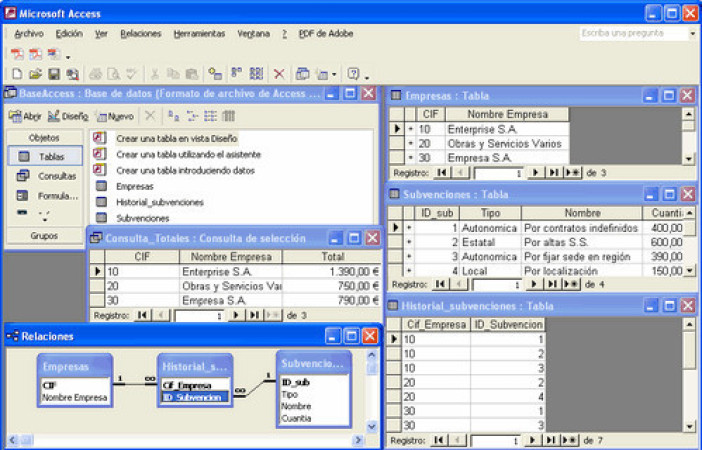
Task: Select Consultas in the Objetos panel
Action: point(45,176)
